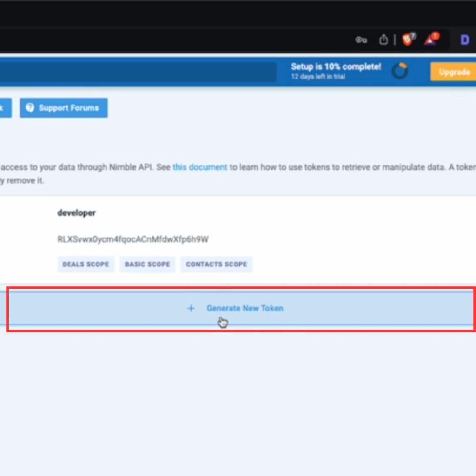Image resolution: width=476 pixels, height=476 pixels.
Task: Click the 'Setup is 10% complete!' text
Action: [336, 66]
